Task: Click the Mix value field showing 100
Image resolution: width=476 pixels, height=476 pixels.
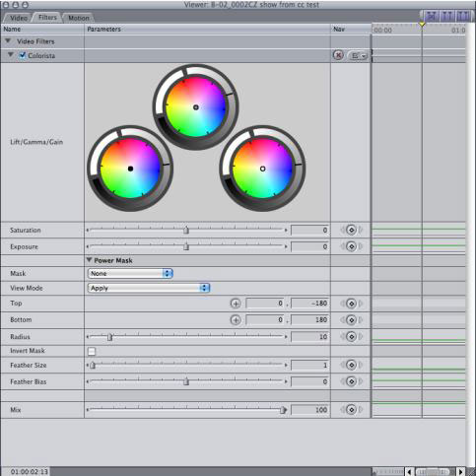Action: [309, 410]
